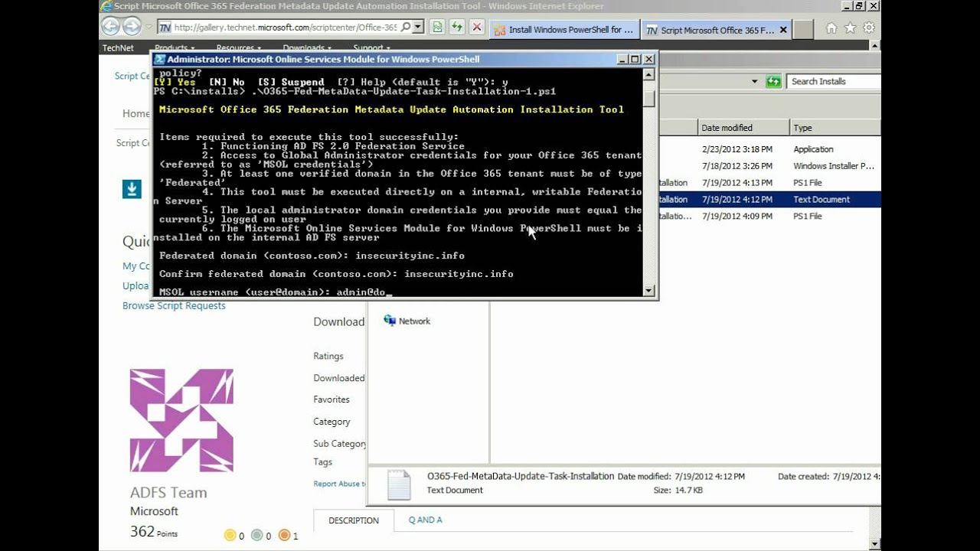Close the Script Microsoft Office 365 tab

(x=783, y=30)
